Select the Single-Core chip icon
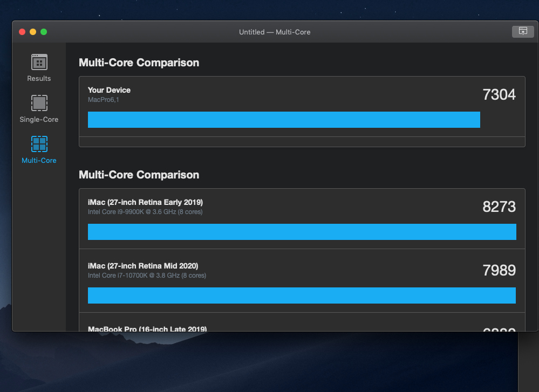539x392 pixels. (39, 103)
